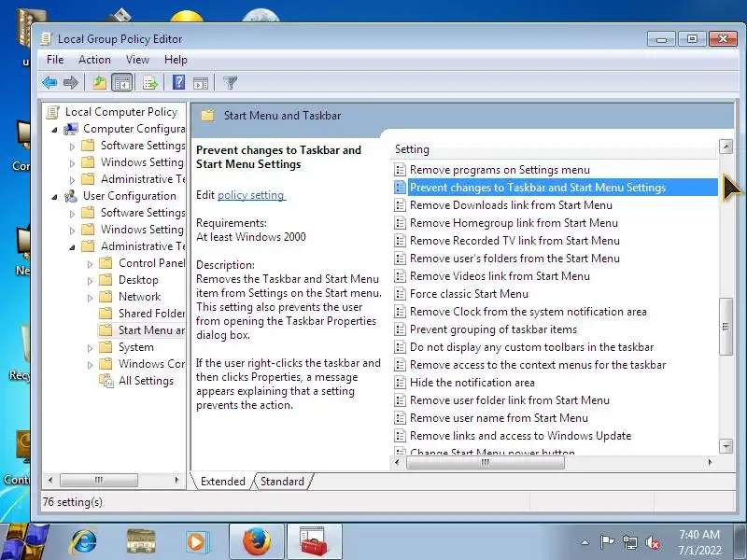Switch to the Standard tab

[x=282, y=482]
